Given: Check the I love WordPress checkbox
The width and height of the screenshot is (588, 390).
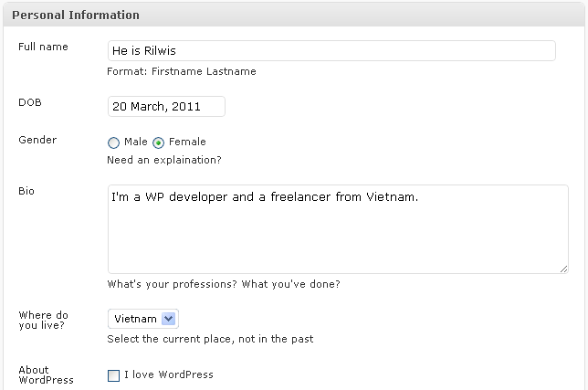Looking at the screenshot, I should coord(114,375).
